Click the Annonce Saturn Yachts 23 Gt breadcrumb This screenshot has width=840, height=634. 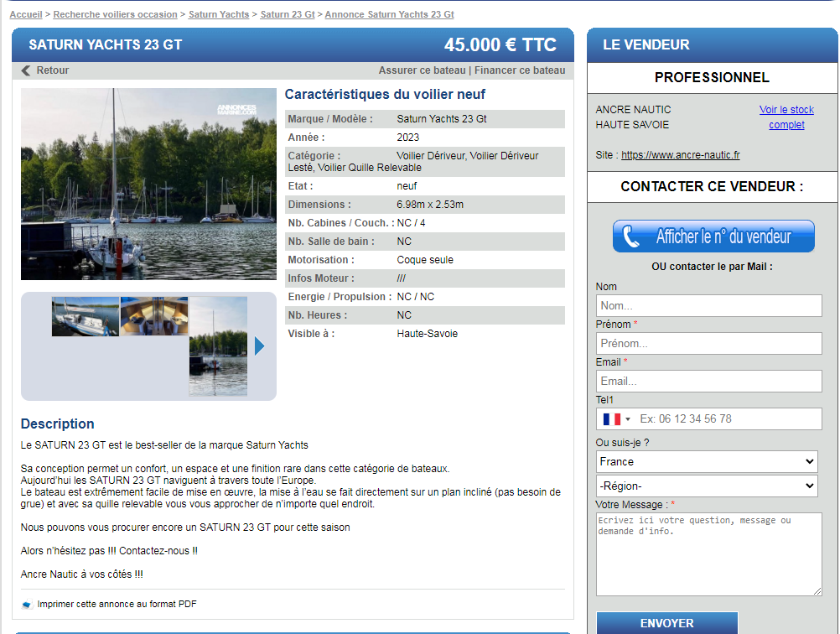[390, 14]
